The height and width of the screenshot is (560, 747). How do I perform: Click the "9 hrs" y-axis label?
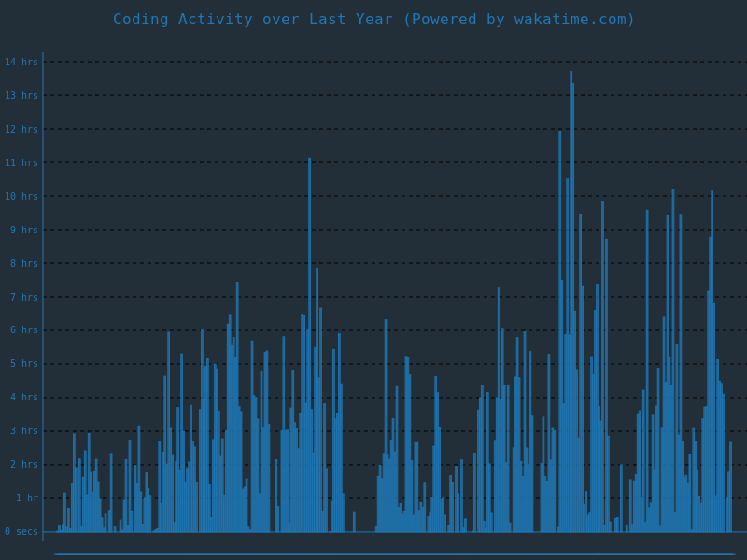coord(24,231)
